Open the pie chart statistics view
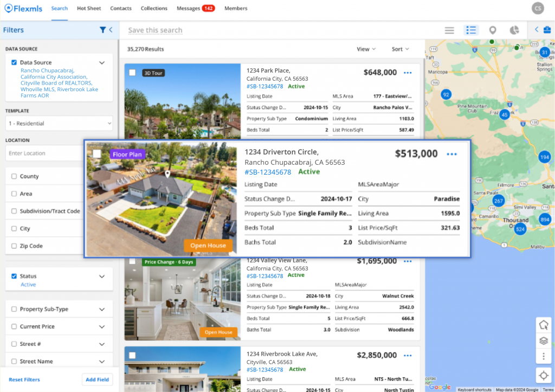 [514, 30]
